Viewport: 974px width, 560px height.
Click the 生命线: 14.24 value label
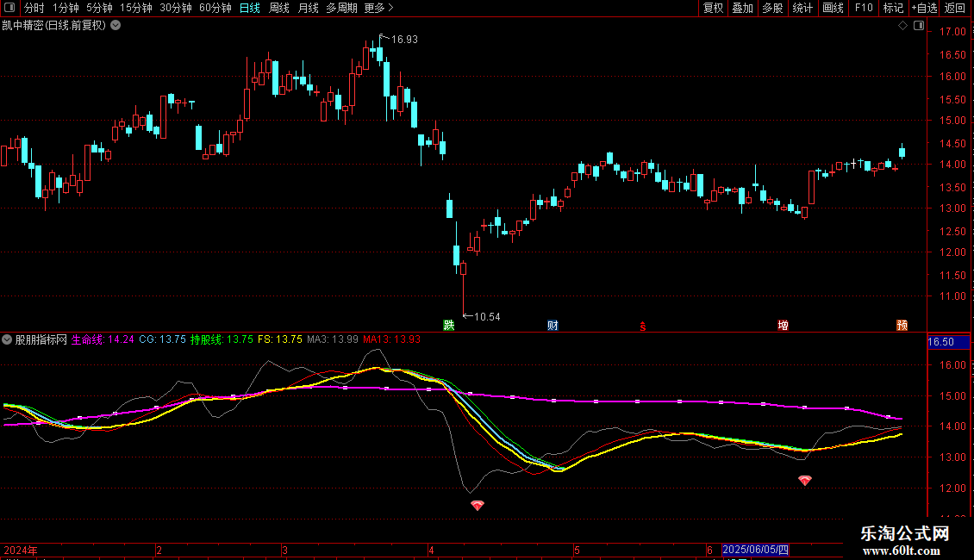(103, 339)
